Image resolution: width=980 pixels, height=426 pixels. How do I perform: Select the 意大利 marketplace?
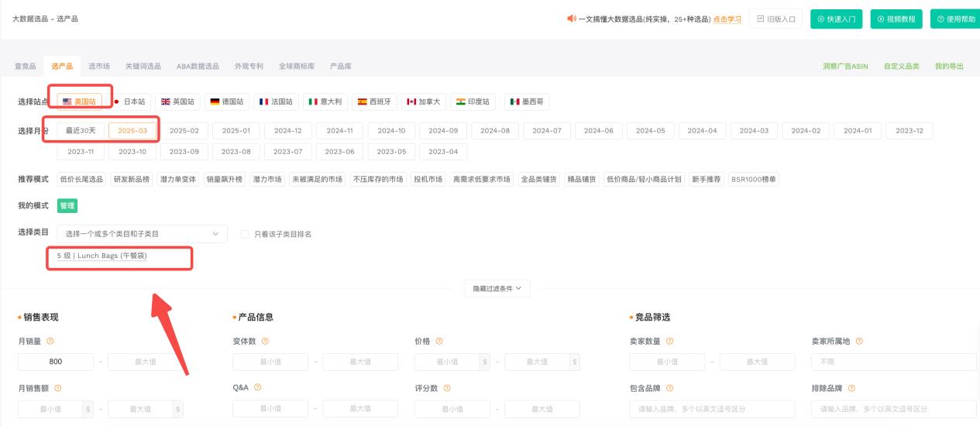[x=325, y=101]
